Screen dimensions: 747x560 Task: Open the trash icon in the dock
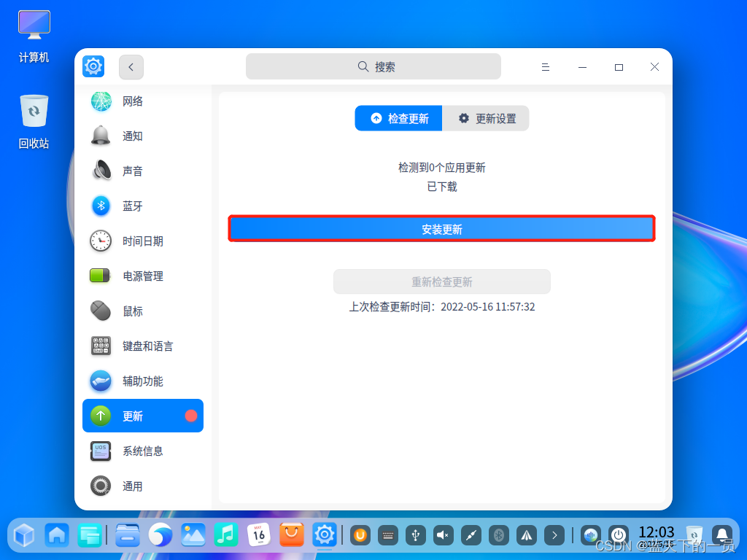[694, 536]
